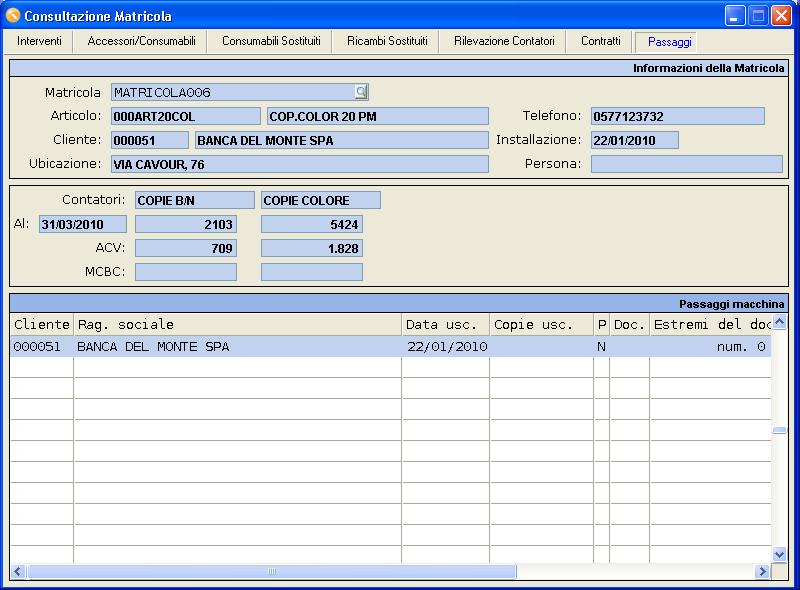
Task: Click the Copie usc. column header
Action: [x=542, y=325]
